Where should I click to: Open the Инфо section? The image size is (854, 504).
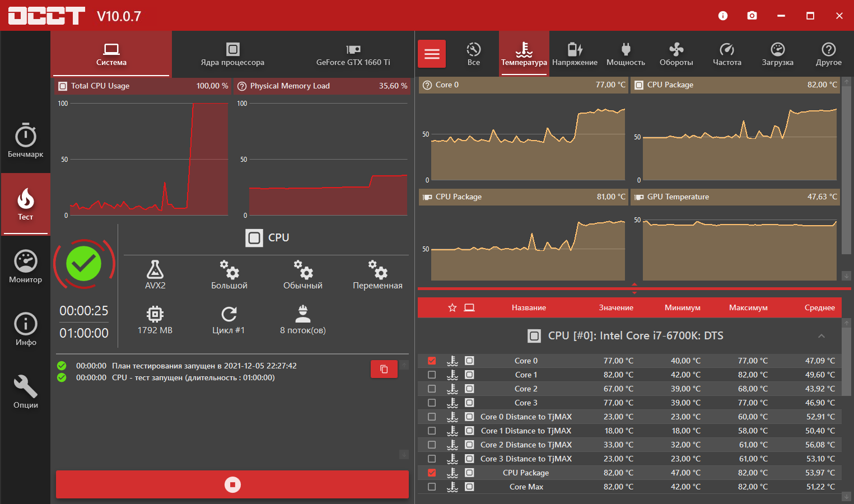[x=25, y=329]
